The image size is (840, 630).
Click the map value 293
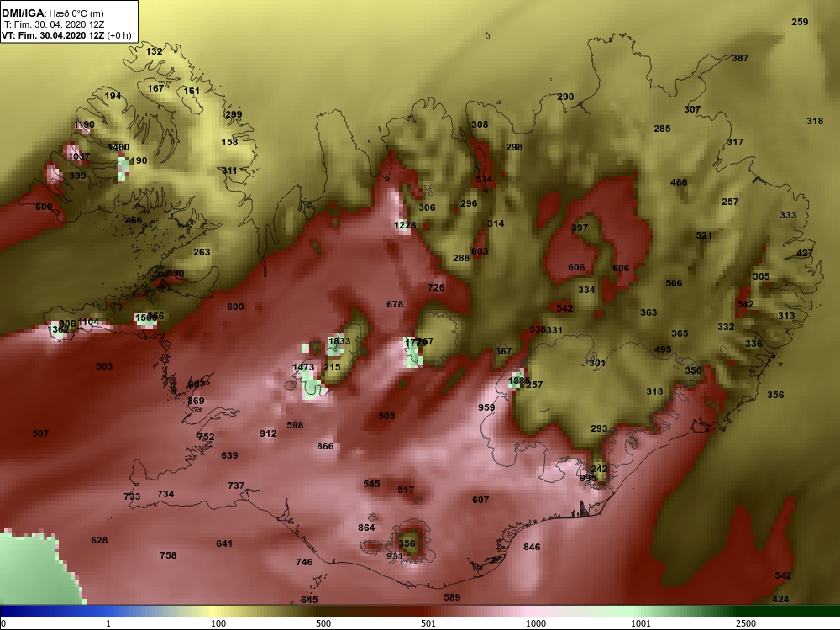coord(599,429)
